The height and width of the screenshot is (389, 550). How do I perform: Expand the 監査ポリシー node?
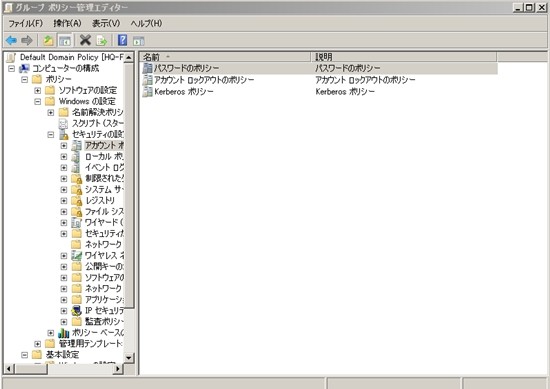click(63, 322)
